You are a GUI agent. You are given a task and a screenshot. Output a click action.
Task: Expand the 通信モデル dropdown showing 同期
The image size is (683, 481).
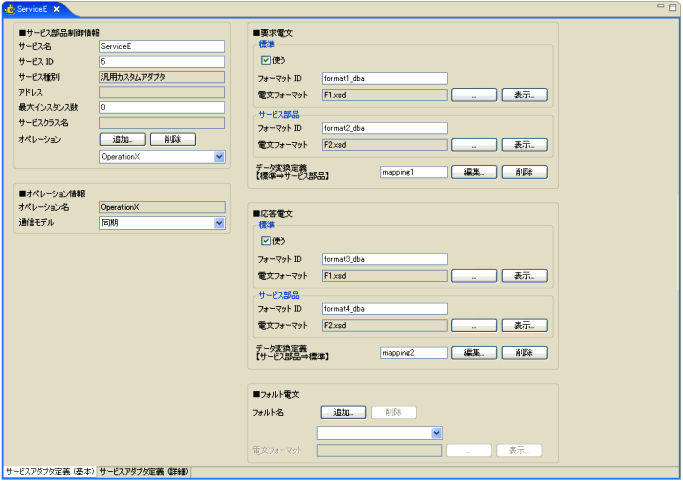(218, 223)
